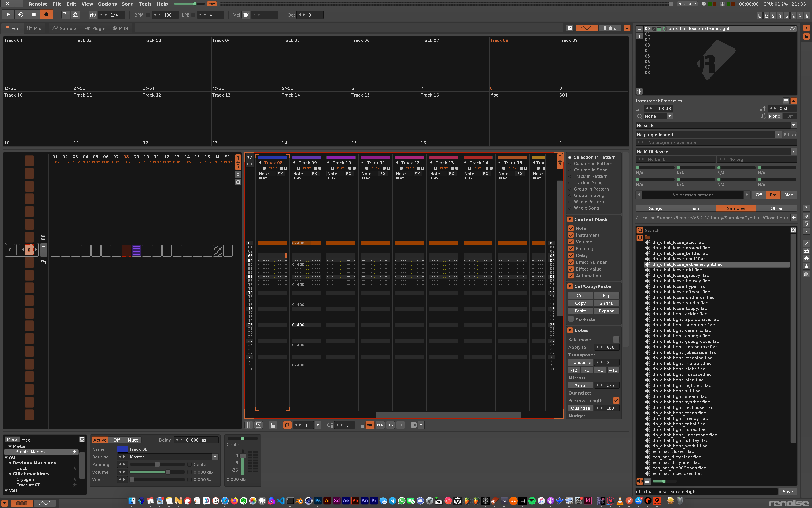Set track state to Mute
The width and height of the screenshot is (812, 508).
[133, 440]
